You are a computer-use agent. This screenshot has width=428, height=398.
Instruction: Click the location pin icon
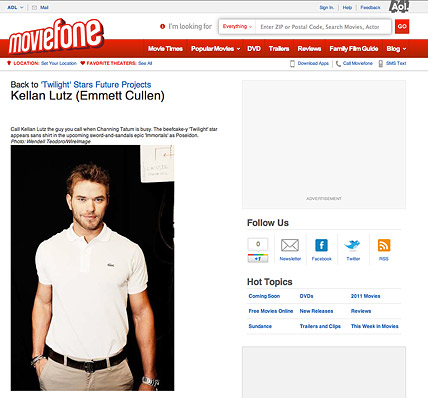pyautogui.click(x=9, y=63)
